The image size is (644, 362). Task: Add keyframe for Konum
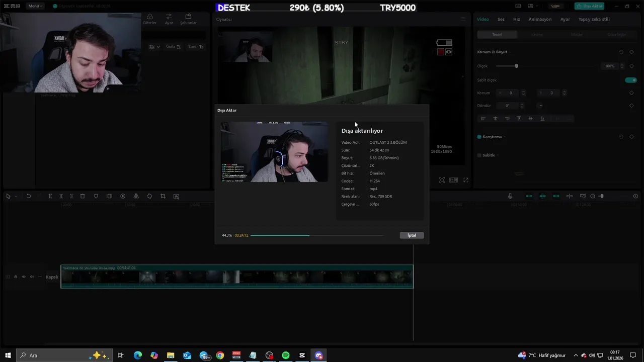tap(631, 93)
